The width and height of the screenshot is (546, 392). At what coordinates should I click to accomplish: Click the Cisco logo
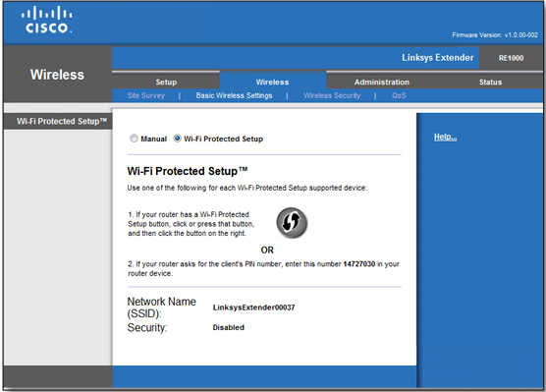[47, 20]
